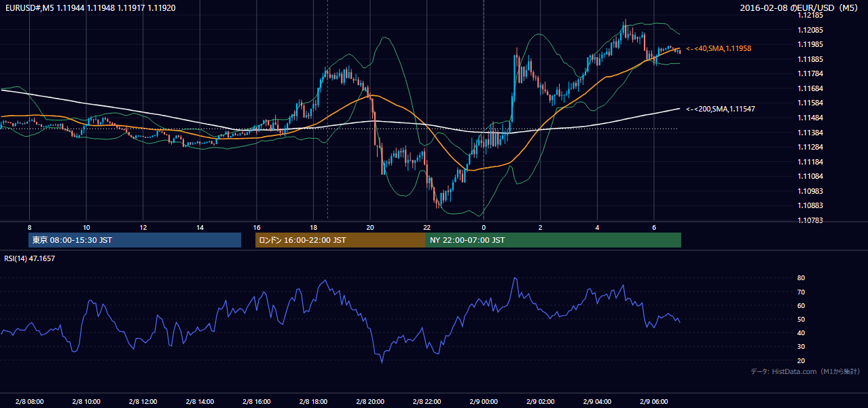
Task: Click price level 1.11184 on the axis
Action: pyautogui.click(x=810, y=162)
